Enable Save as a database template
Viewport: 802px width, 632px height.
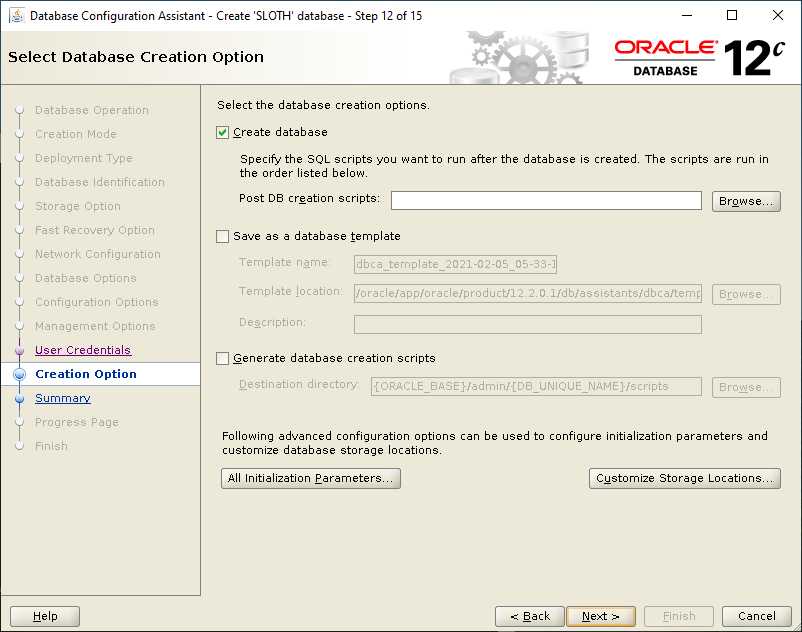point(222,236)
